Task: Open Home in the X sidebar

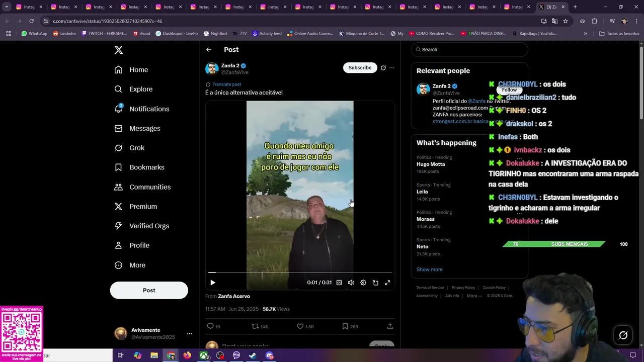Action: (131, 70)
